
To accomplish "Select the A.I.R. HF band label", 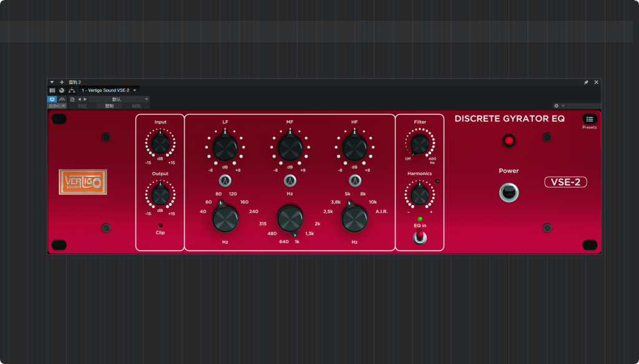I will 381,211.
